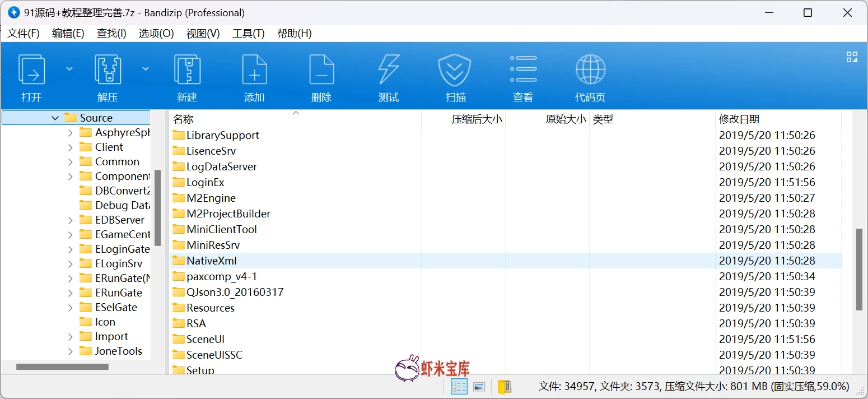Open the 查找(I) menu
This screenshot has width=868, height=399.
(111, 34)
